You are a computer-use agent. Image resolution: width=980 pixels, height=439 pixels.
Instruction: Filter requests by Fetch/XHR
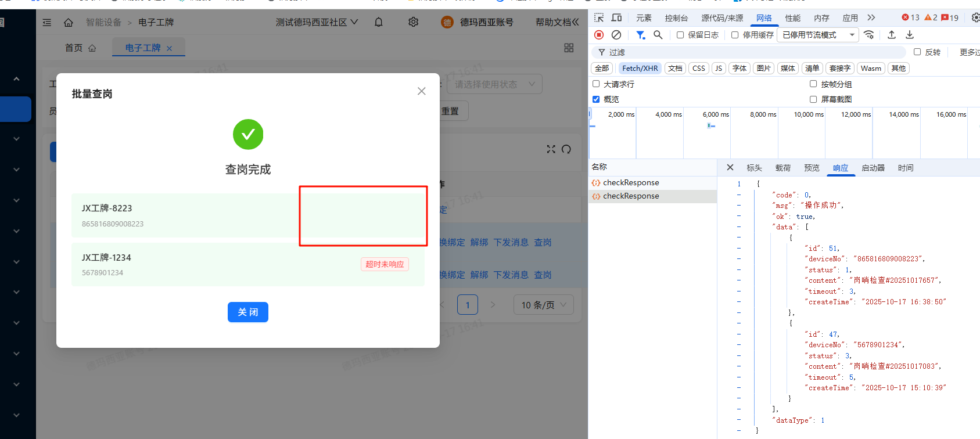pyautogui.click(x=640, y=68)
